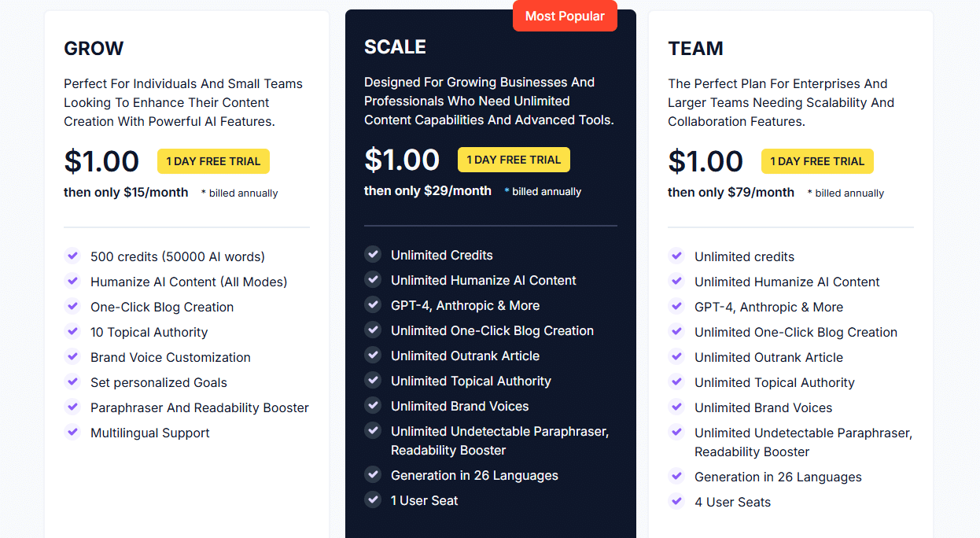Click checkmark beside Brand Voice Customization
The height and width of the screenshot is (538, 980).
coord(72,356)
